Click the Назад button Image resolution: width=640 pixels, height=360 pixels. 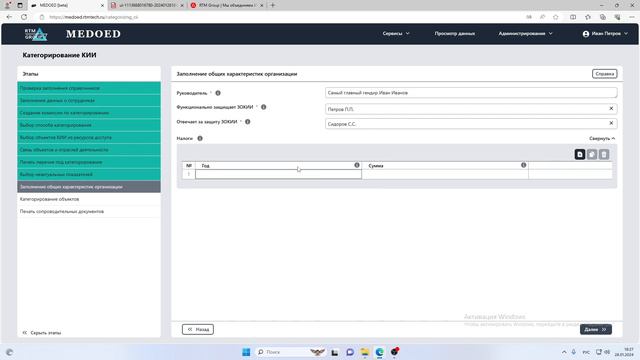(198, 329)
